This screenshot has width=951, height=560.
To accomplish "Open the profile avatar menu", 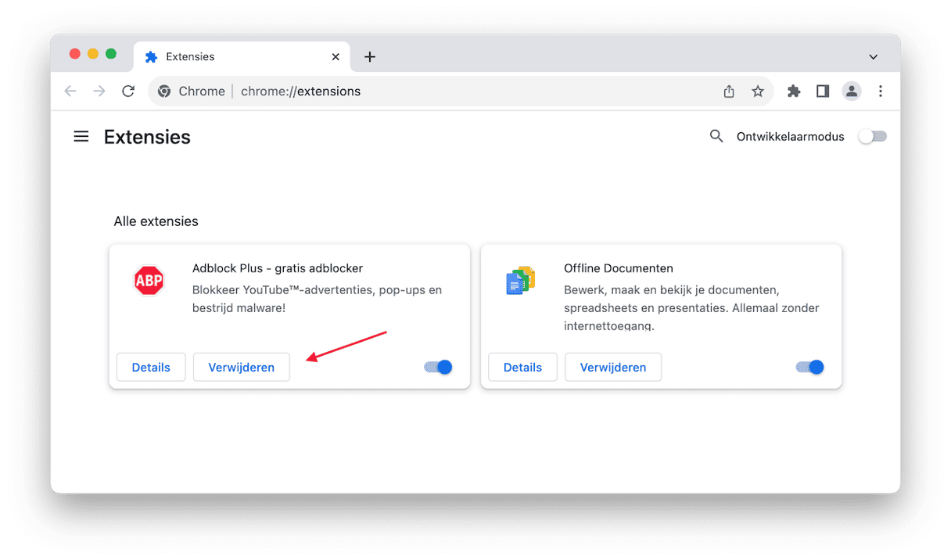I will (x=852, y=92).
